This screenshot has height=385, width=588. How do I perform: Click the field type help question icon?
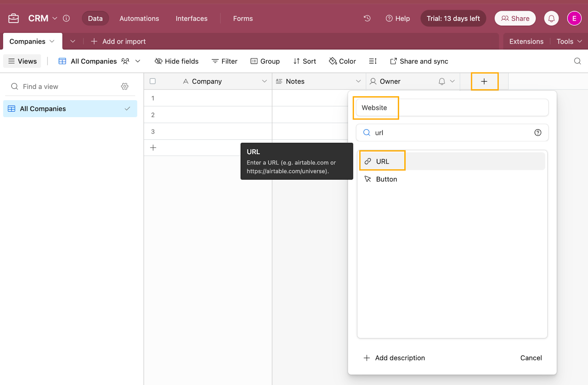538,133
